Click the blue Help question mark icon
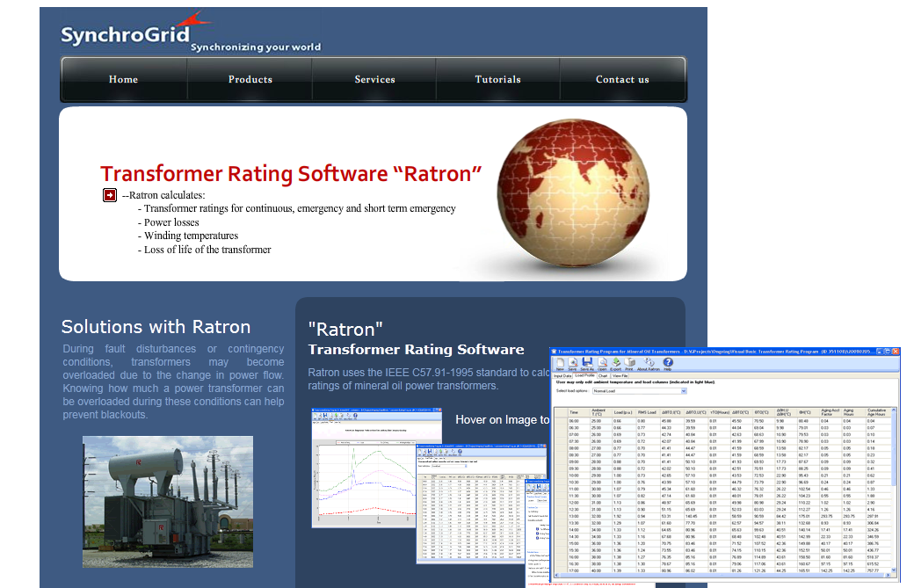The image size is (914, 588). tap(668, 362)
